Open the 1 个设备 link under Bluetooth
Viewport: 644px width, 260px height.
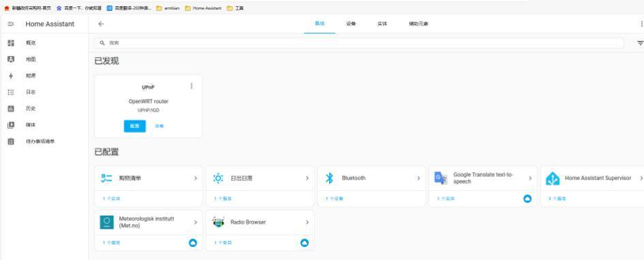click(x=335, y=199)
